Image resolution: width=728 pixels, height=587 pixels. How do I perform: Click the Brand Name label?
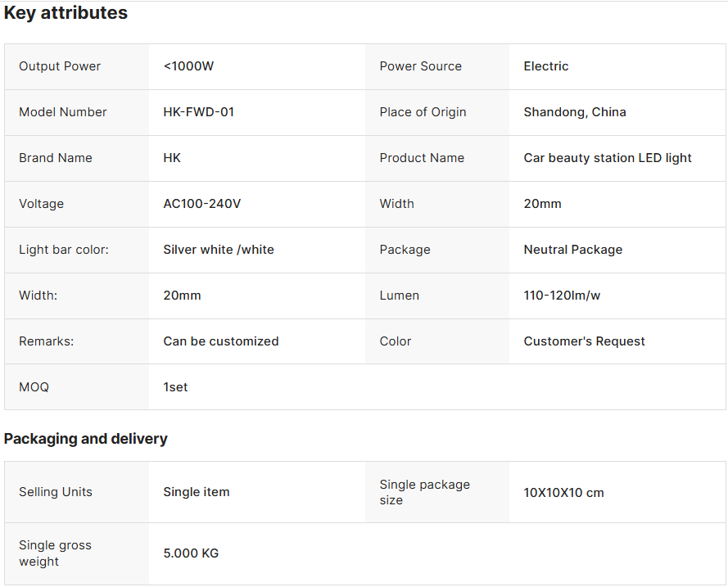(56, 158)
